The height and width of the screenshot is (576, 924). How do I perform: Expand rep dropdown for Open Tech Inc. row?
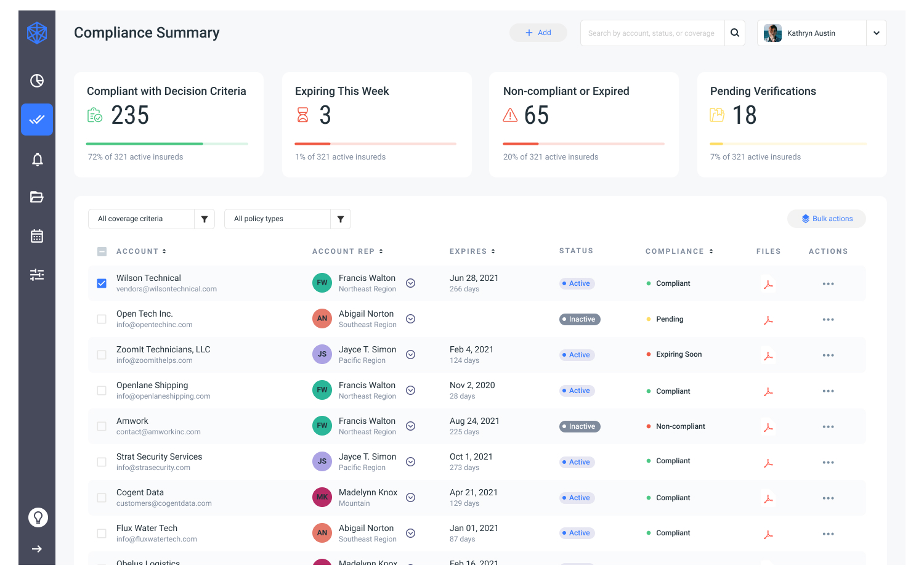coord(411,319)
